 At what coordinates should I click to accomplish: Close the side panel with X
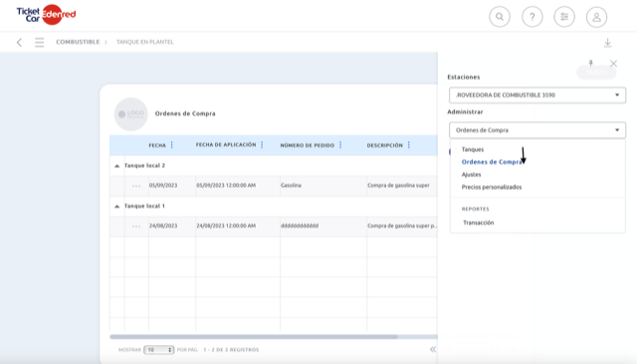pyautogui.click(x=613, y=64)
